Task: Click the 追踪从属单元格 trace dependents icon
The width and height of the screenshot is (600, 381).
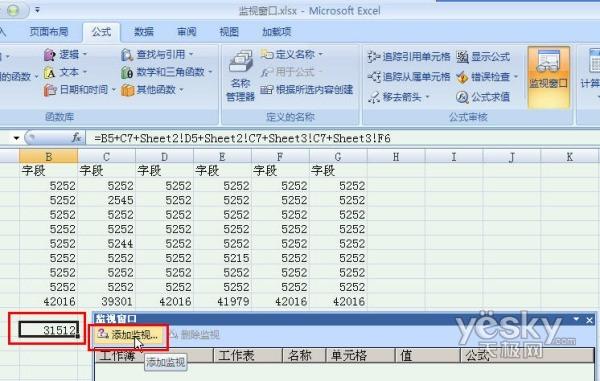Action: (x=374, y=77)
